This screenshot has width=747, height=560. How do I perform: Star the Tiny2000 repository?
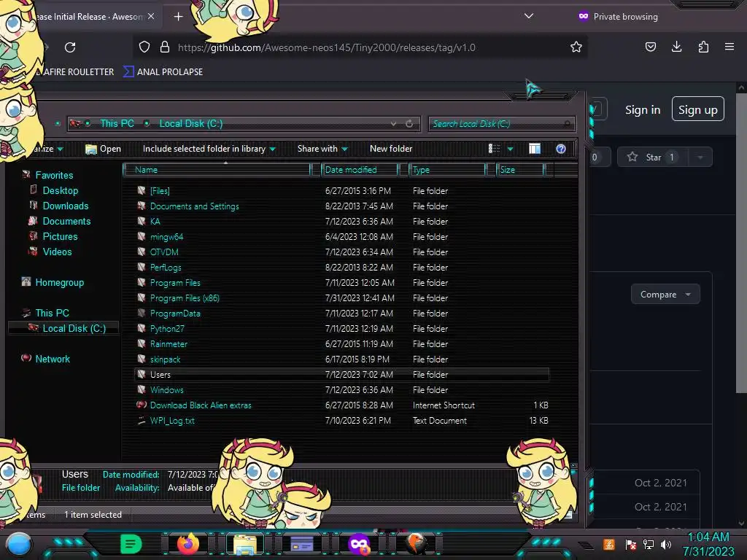pos(651,157)
